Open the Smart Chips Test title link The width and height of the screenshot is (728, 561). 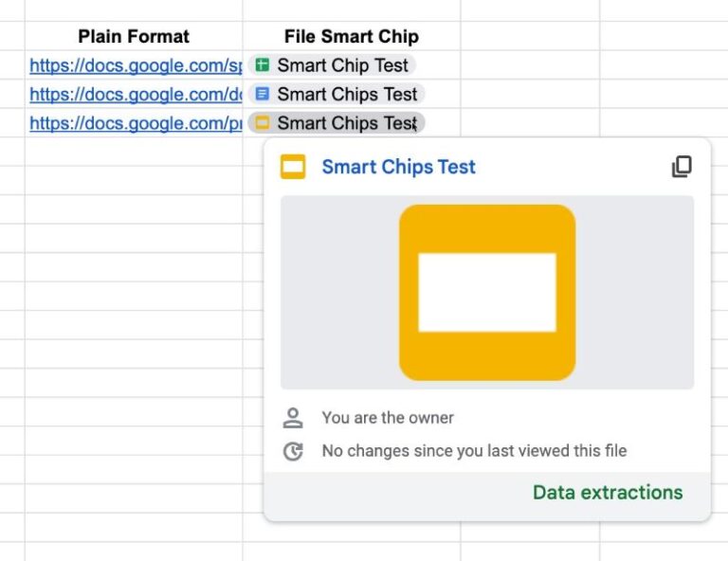398,167
